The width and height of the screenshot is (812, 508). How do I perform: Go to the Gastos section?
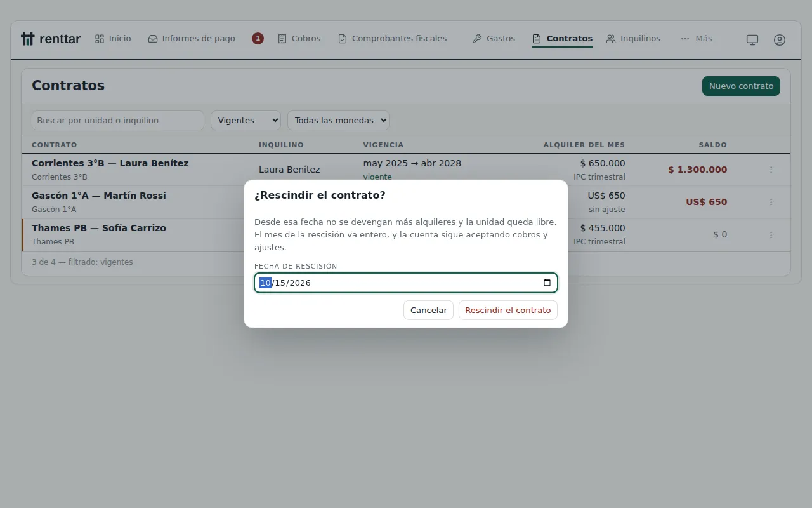494,39
